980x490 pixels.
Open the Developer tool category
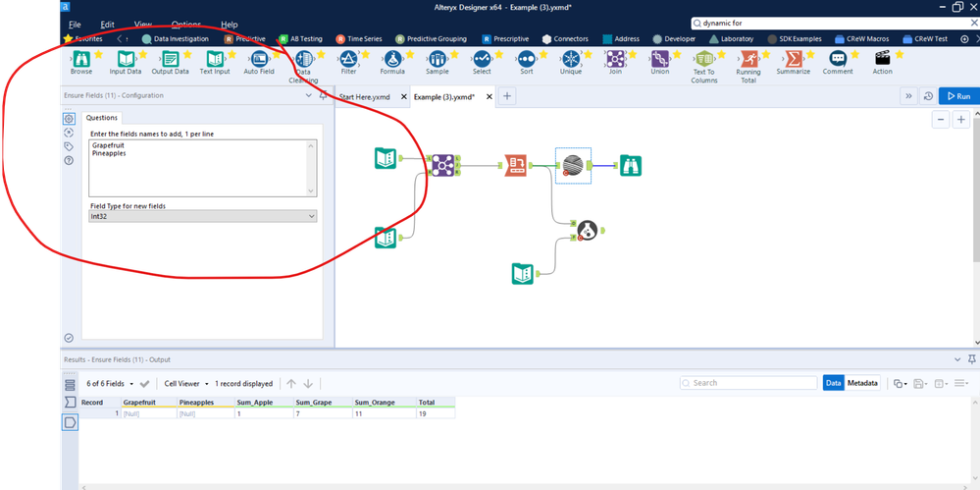coord(674,39)
